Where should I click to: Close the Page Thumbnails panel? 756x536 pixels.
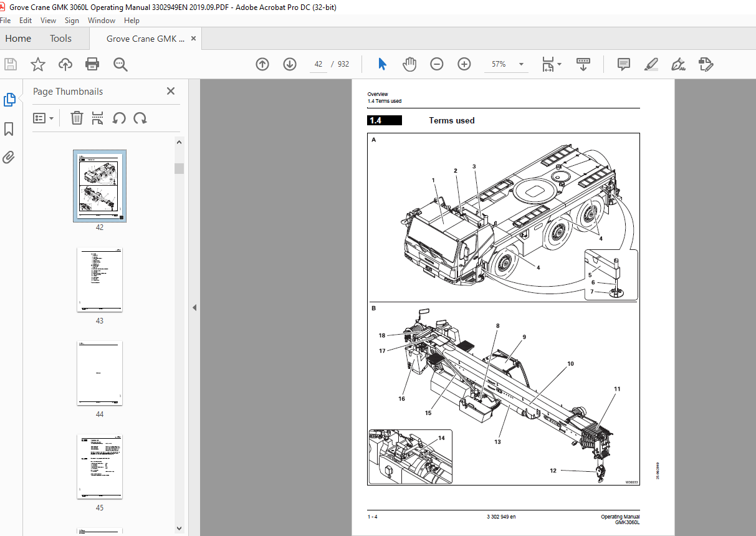point(171,91)
